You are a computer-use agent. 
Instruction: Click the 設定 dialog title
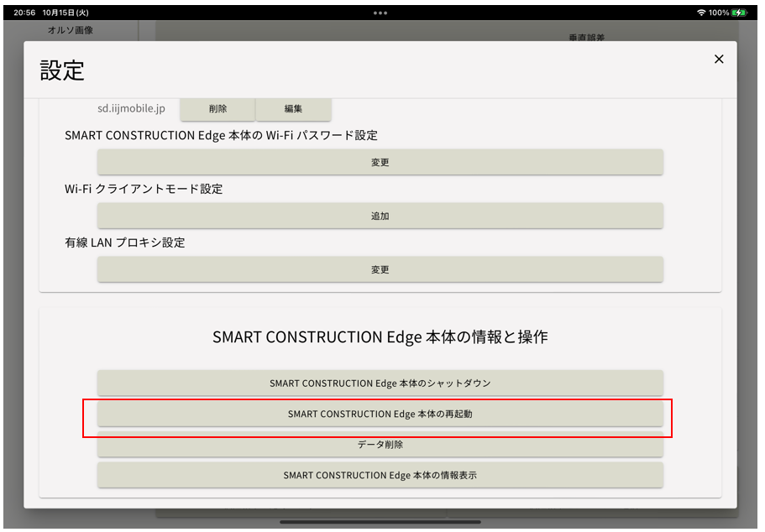[62, 70]
